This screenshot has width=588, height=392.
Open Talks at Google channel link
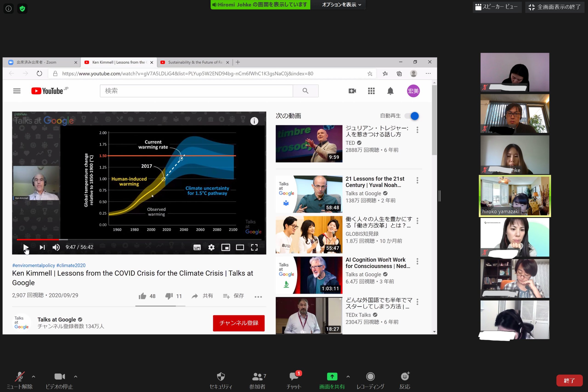tap(57, 319)
